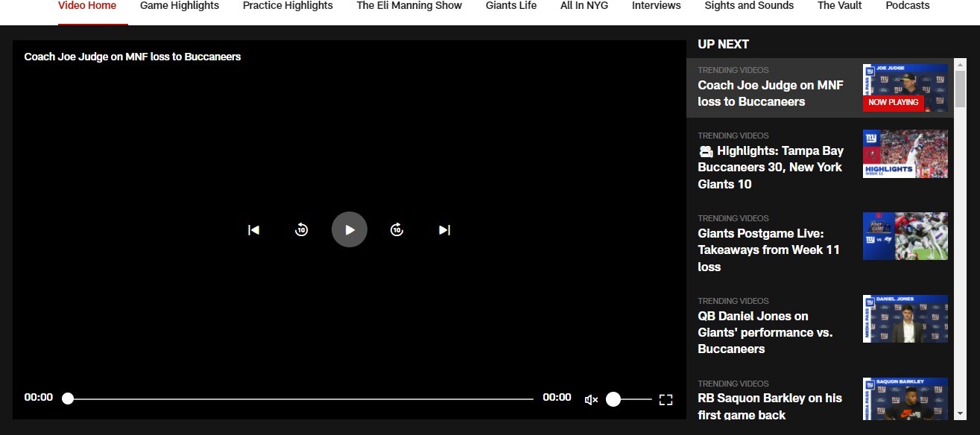Click the Up Next scrollbar down arrow
This screenshot has height=435, width=980.
point(960,413)
